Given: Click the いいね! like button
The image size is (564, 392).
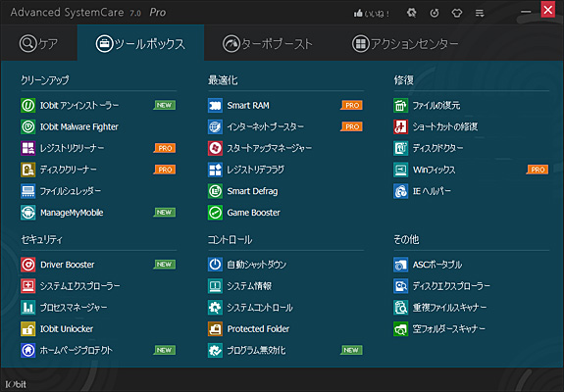Looking at the screenshot, I should pos(372,14).
